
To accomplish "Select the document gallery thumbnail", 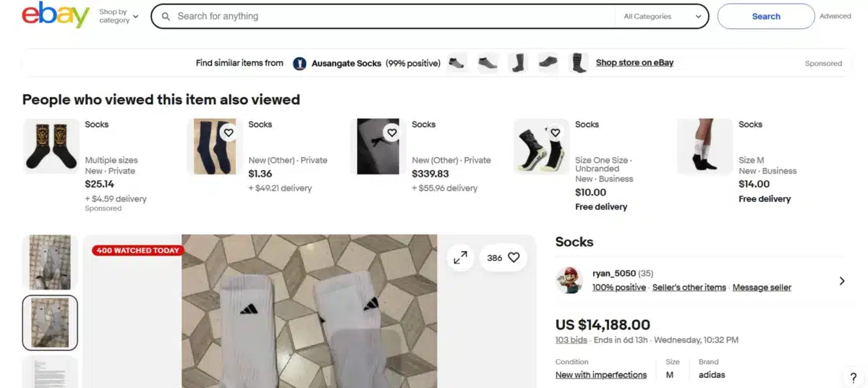I will coord(50,371).
